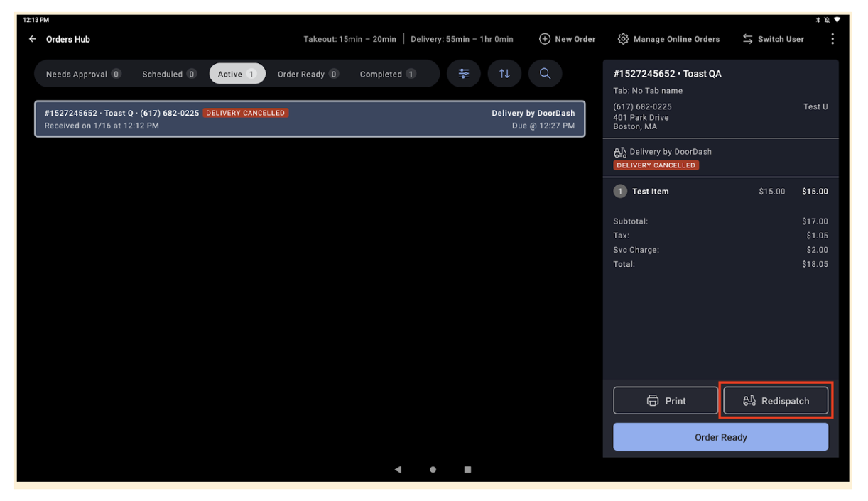
Task: Print the order receipt
Action: click(665, 400)
